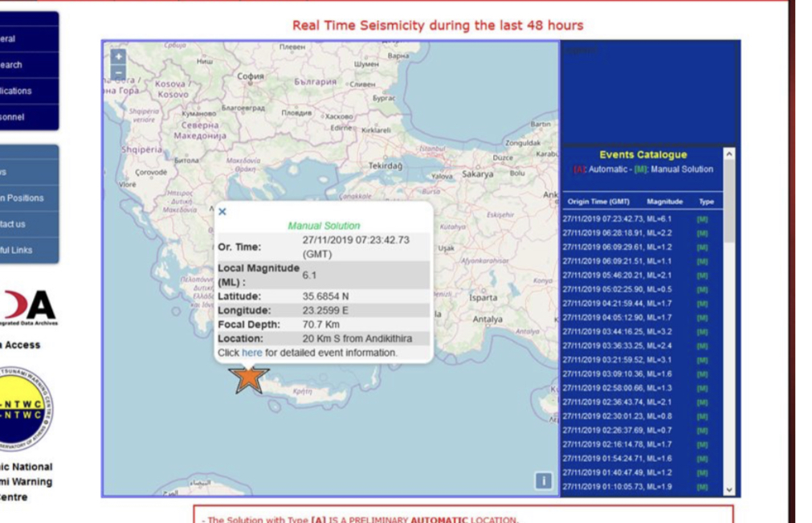
Task: Select the 01:40:47.49 ML=1.2 event
Action: pyautogui.click(x=636, y=472)
